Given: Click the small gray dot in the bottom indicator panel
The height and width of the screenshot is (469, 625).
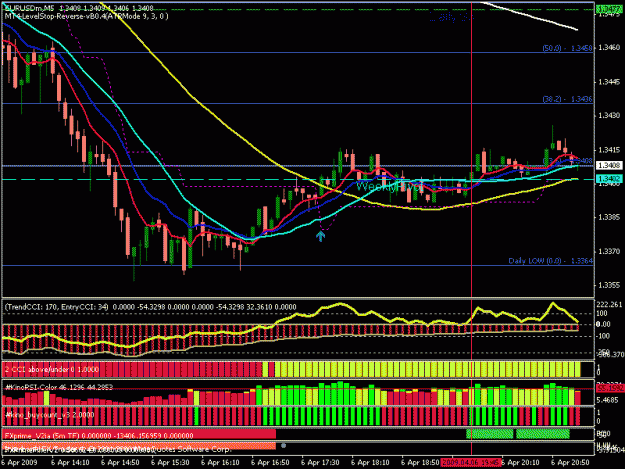Looking at the screenshot, I should (283, 446).
